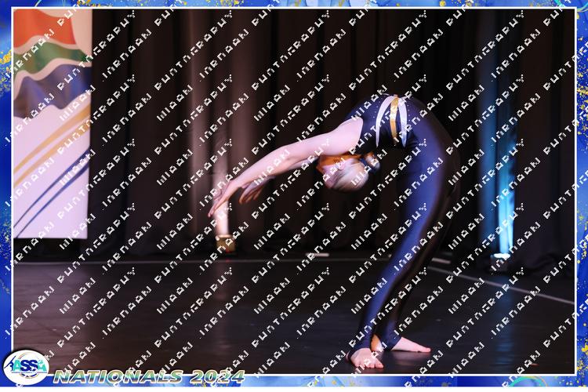Click the NATIONALS 2024 caption text
The height and width of the screenshot is (392, 588).
point(149,376)
